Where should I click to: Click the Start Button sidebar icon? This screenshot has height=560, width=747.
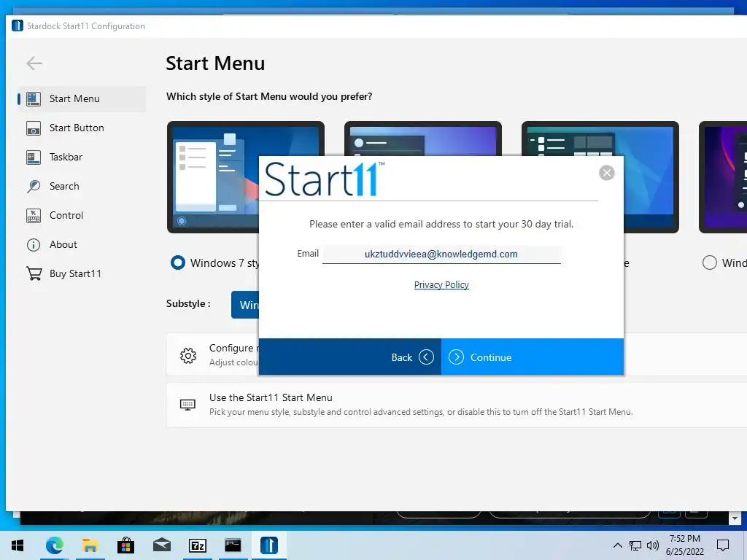(x=34, y=128)
